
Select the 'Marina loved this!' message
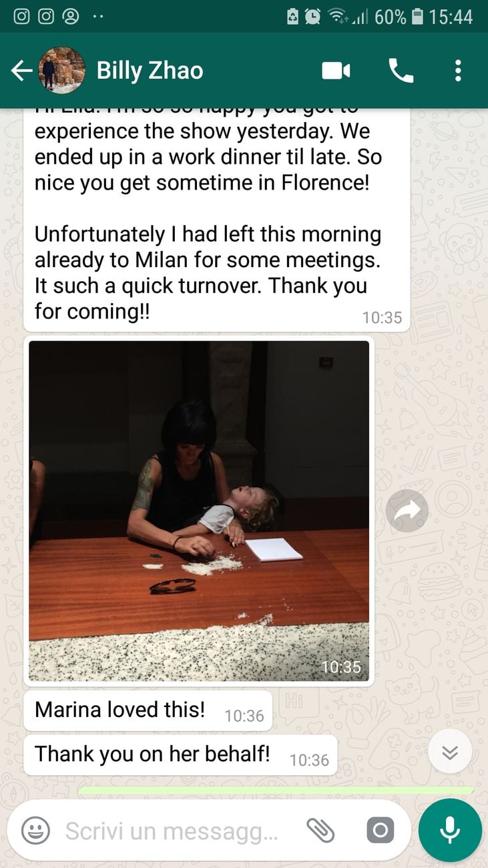click(148, 710)
